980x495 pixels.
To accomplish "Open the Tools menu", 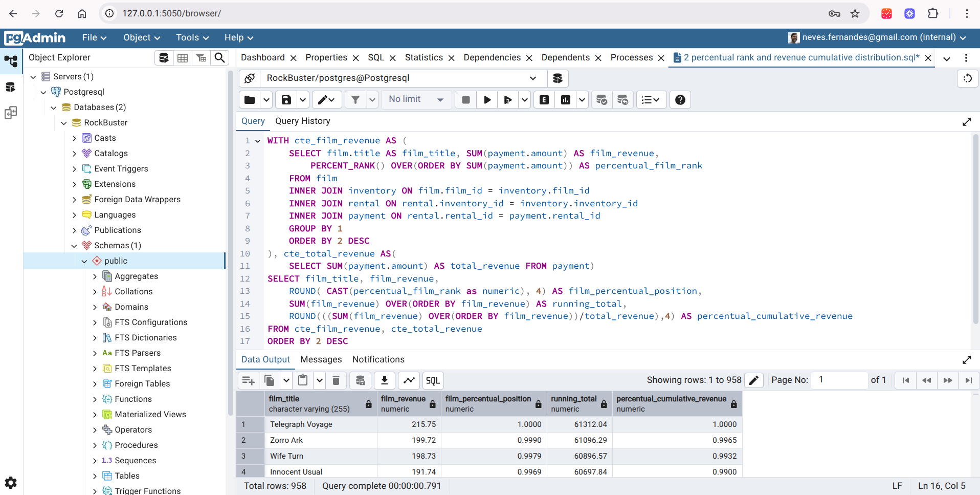I will (191, 37).
